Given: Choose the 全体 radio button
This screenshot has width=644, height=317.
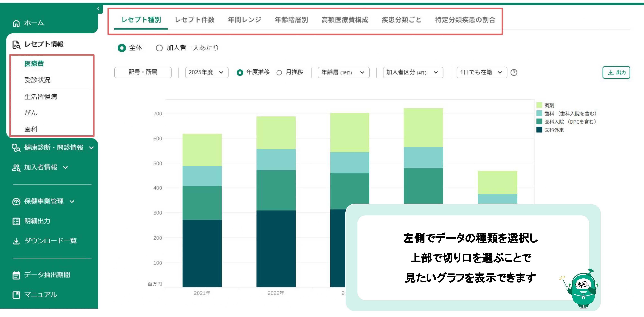Looking at the screenshot, I should pos(122,48).
